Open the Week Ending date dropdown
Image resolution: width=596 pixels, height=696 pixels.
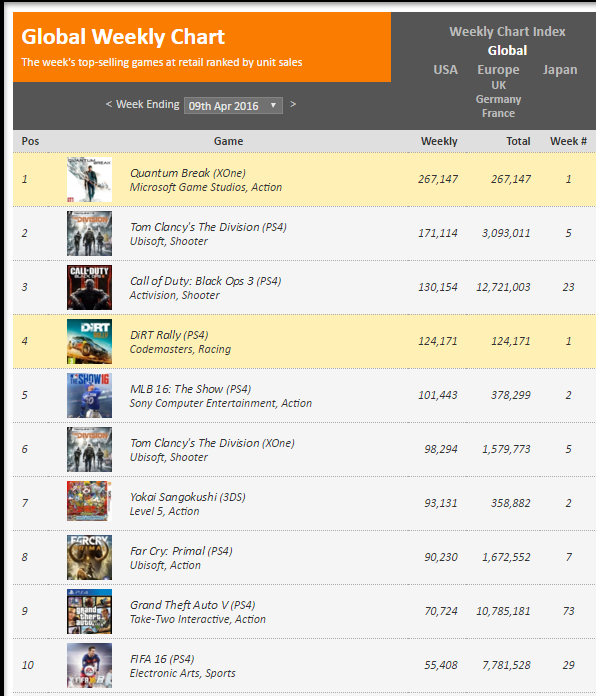pyautogui.click(x=233, y=106)
